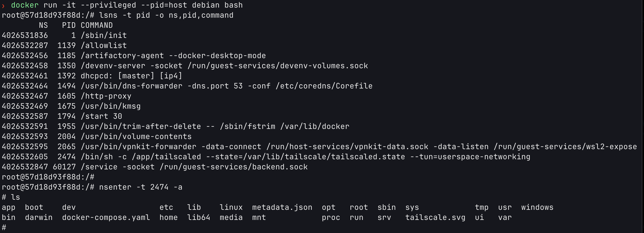Click the tailscale.svg filename
Screen dimensions: 644x233
[x=435, y=217]
